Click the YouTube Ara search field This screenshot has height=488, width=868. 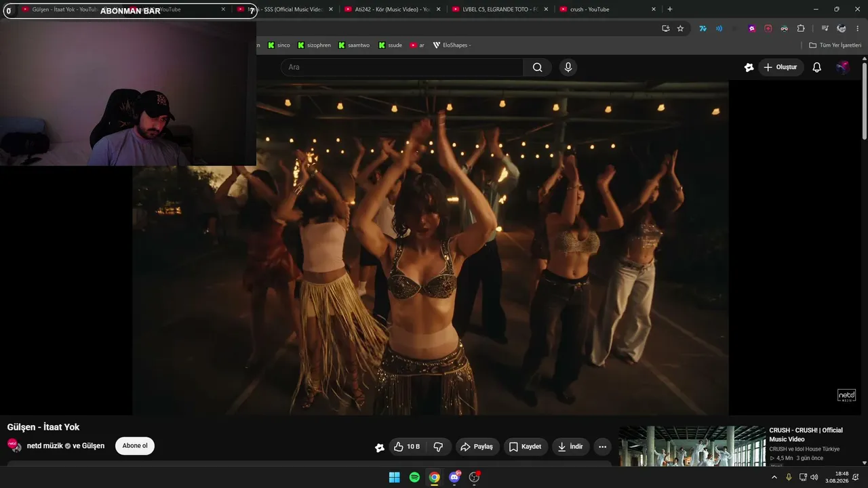point(401,67)
